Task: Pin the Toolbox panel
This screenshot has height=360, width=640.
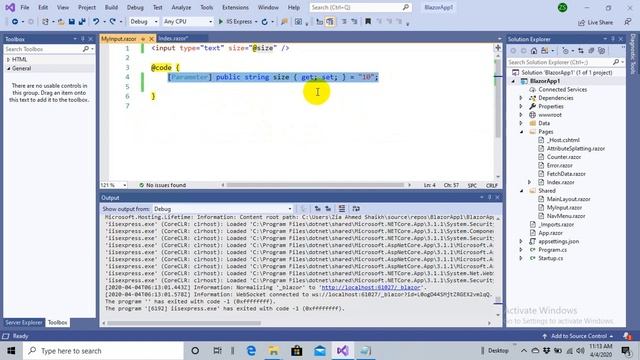Action: click(x=83, y=39)
